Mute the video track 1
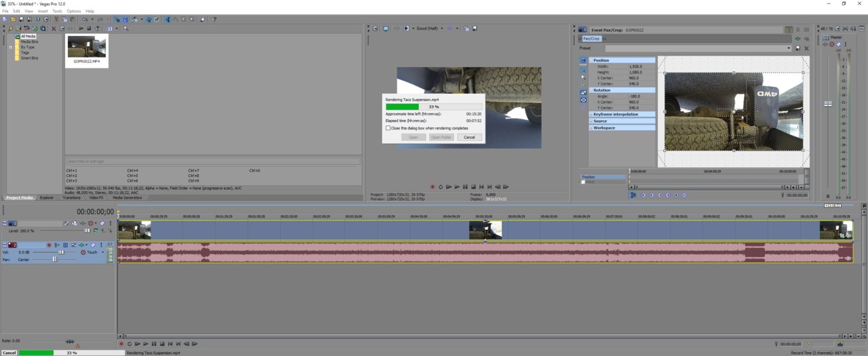This screenshot has width=868, height=356. click(102, 224)
